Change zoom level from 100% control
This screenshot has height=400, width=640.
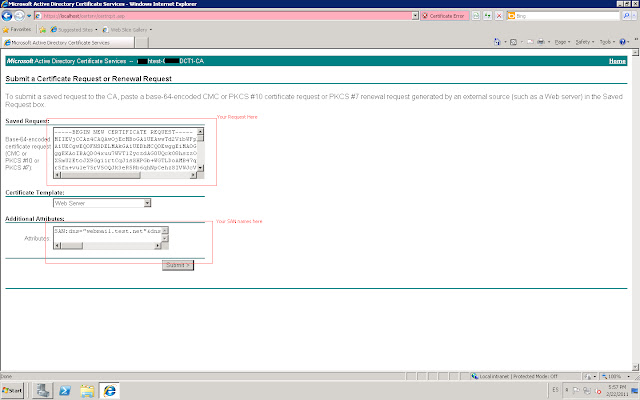tap(616, 376)
